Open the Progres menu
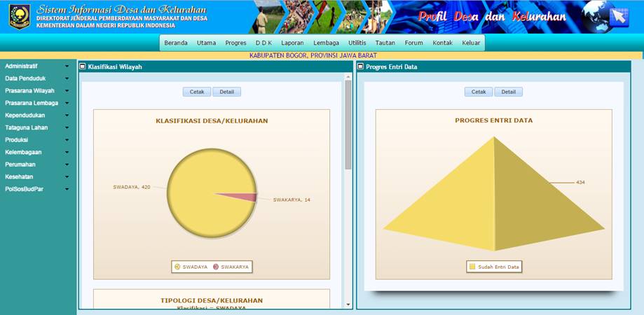The width and height of the screenshot is (644, 315). (235, 43)
